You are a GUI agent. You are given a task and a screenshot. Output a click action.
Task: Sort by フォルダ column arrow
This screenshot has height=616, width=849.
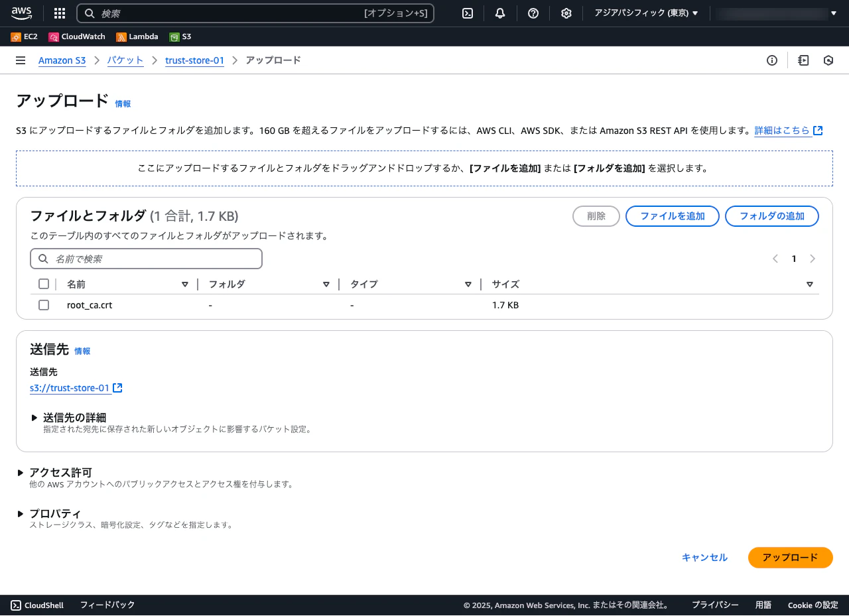(326, 284)
